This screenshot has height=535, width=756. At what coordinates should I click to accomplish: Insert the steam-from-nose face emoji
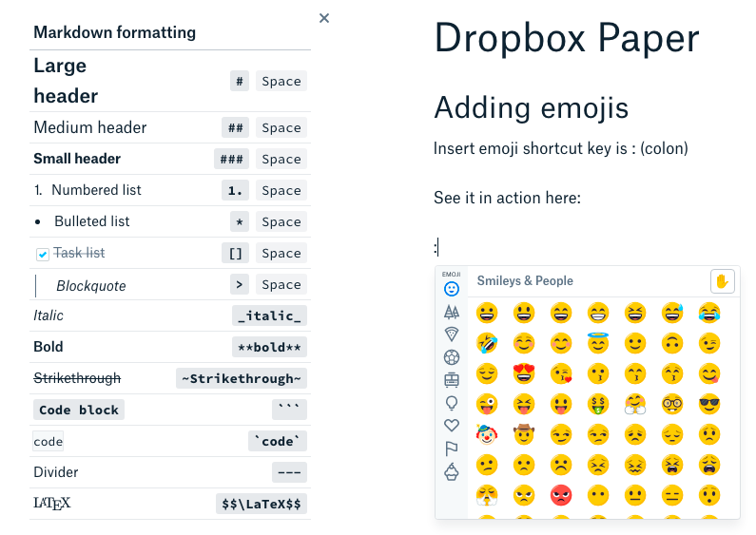click(x=487, y=495)
